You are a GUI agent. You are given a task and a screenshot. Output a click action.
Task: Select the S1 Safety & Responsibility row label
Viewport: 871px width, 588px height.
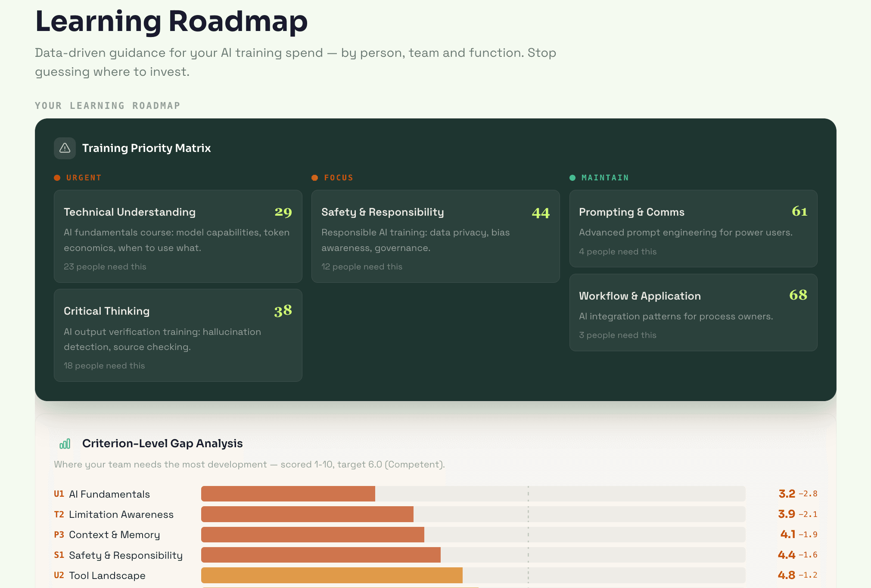[x=118, y=555]
